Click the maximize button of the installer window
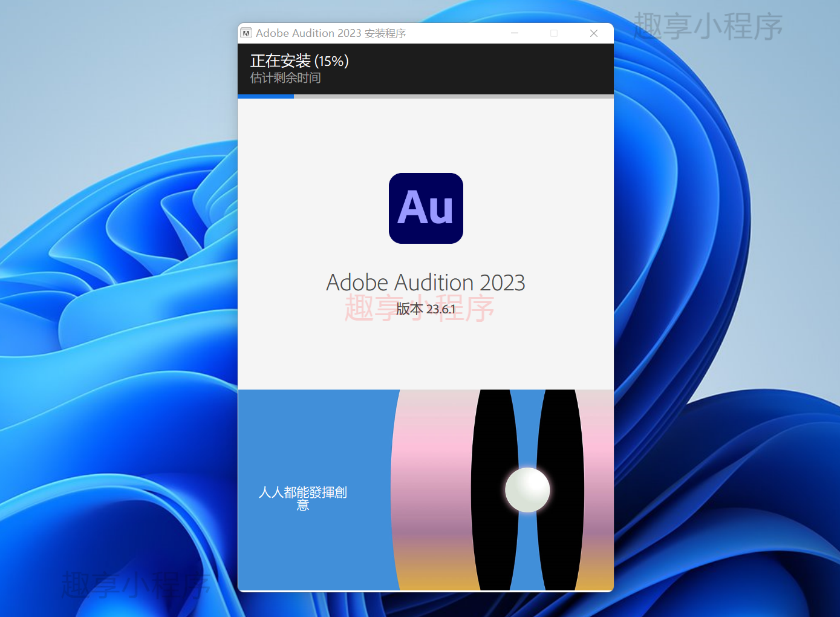Viewport: 840px width, 617px height. click(x=554, y=33)
